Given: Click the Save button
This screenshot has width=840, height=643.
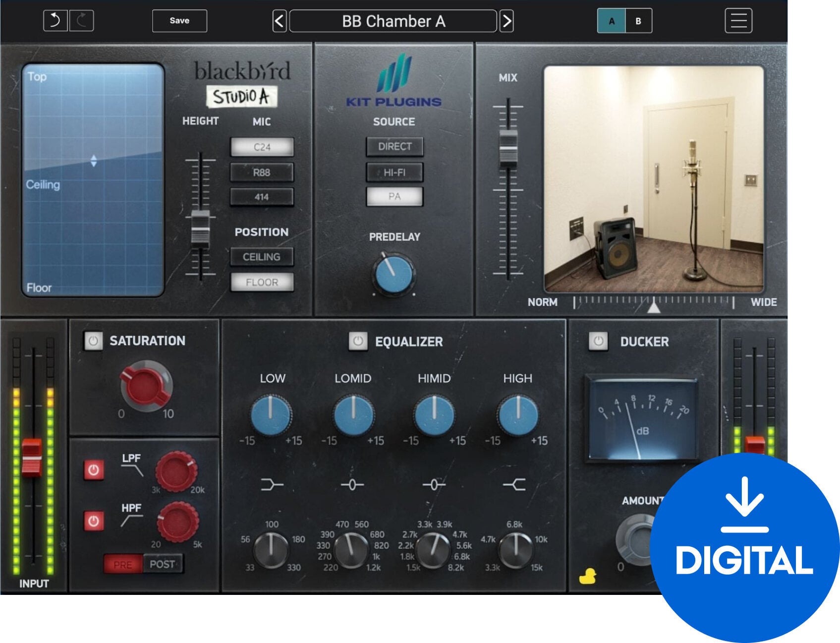Looking at the screenshot, I should tap(179, 21).
